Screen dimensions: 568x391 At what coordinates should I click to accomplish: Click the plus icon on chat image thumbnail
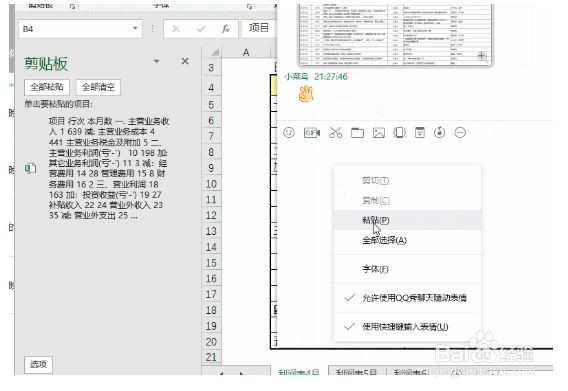pos(481,55)
